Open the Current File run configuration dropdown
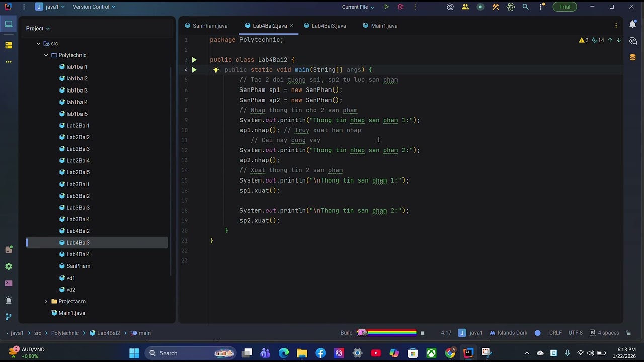Image resolution: width=644 pixels, height=362 pixels. click(358, 7)
